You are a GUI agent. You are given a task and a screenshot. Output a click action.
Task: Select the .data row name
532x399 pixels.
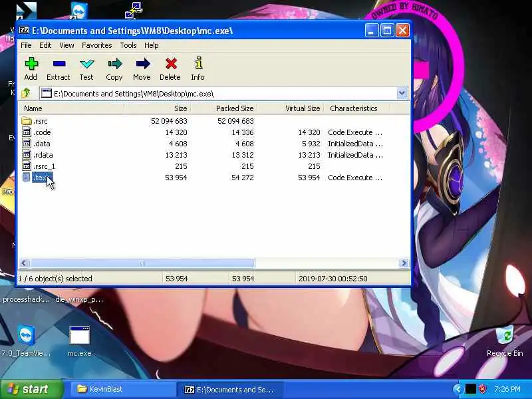pos(41,144)
